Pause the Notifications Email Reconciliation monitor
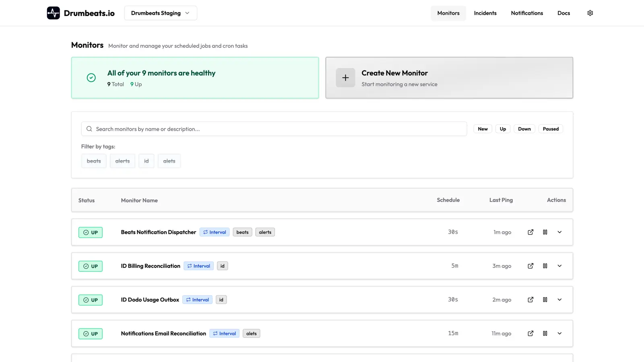Screen dimensions: 644x362 pyautogui.click(x=545, y=333)
